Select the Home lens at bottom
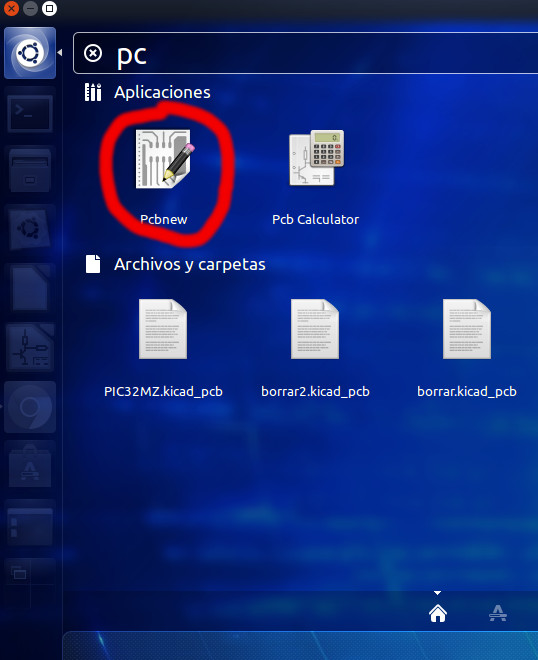538x660 pixels. (438, 613)
